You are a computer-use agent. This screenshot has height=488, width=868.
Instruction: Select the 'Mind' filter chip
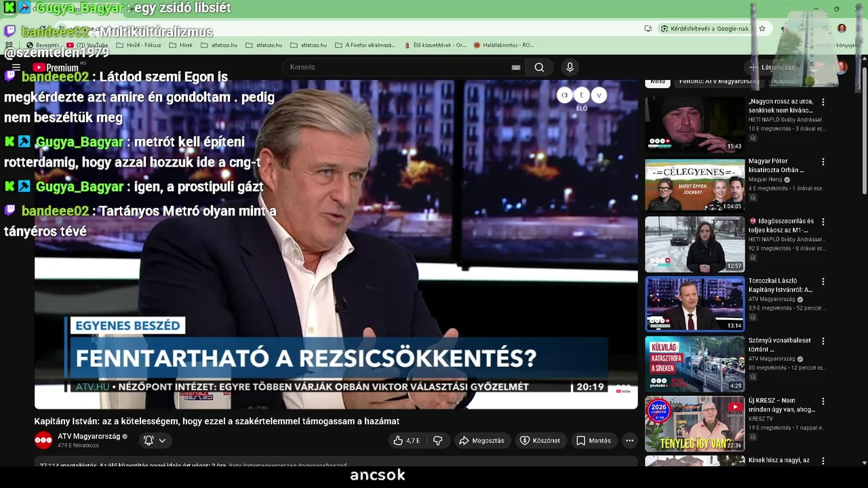tap(658, 81)
